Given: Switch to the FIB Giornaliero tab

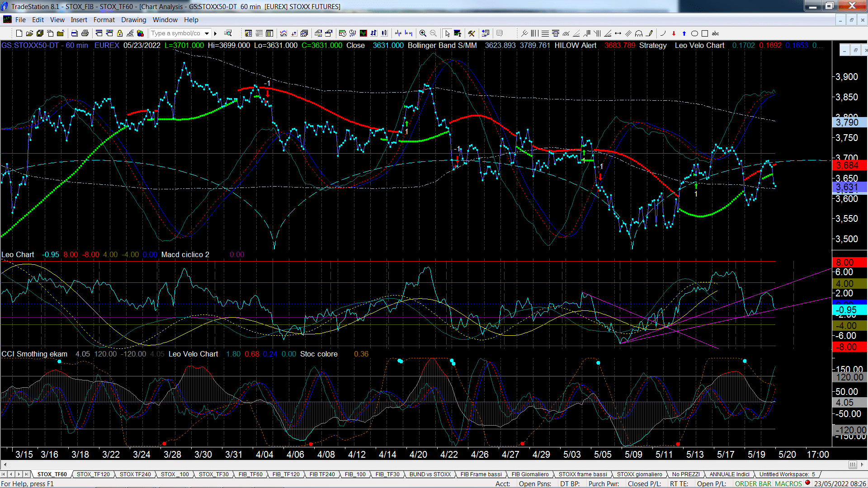Looking at the screenshot, I should pyautogui.click(x=530, y=474).
